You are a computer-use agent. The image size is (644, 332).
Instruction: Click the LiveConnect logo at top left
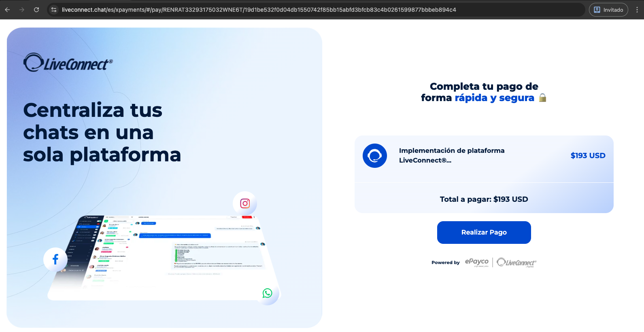click(x=68, y=63)
